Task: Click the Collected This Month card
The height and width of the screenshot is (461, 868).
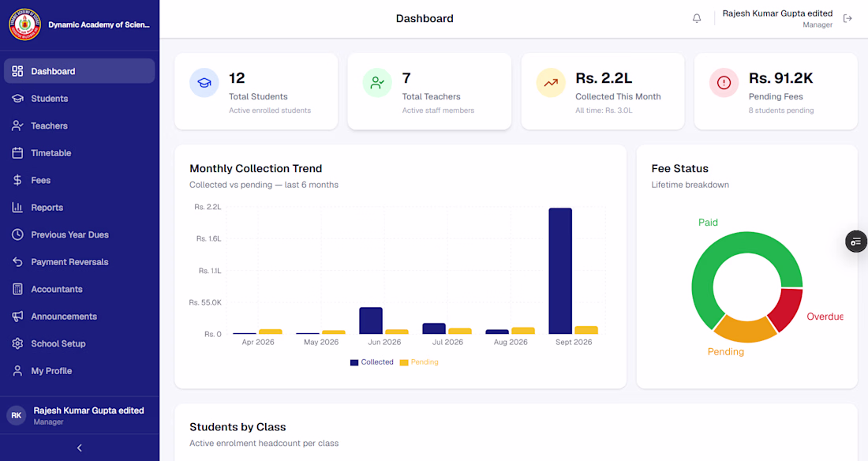Action: click(602, 92)
